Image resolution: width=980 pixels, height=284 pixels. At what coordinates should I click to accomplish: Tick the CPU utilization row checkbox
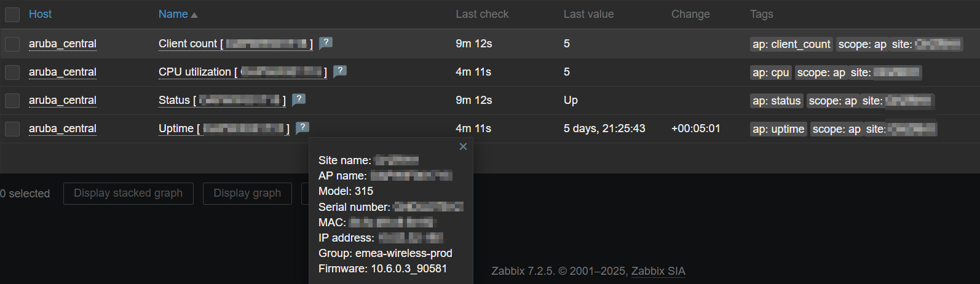12,72
